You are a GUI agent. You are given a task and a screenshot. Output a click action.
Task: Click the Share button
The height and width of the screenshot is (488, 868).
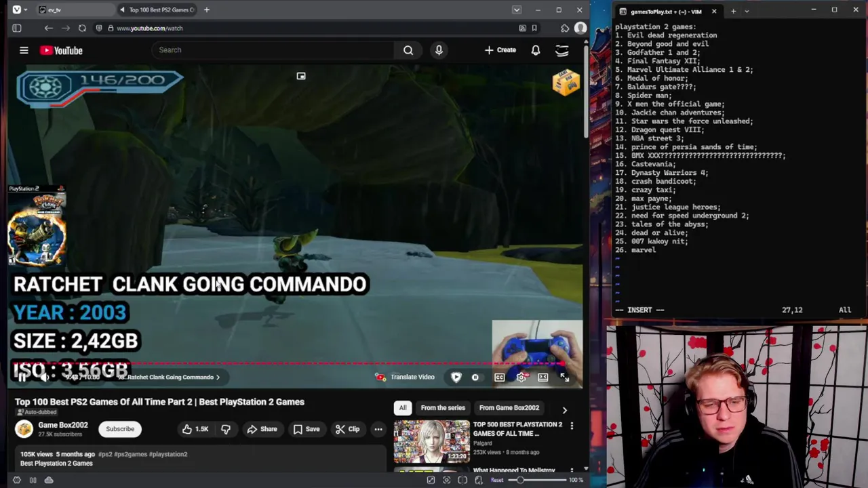(x=262, y=429)
